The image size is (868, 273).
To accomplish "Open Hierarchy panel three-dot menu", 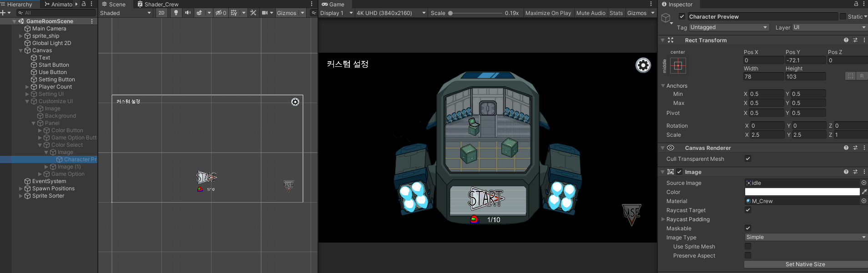I will coord(92,4).
